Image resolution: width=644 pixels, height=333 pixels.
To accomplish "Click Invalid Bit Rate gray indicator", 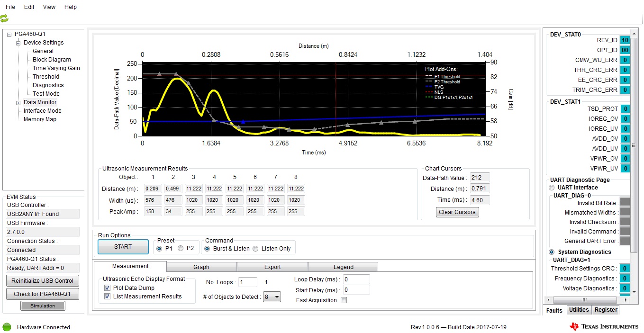I will 625,203.
